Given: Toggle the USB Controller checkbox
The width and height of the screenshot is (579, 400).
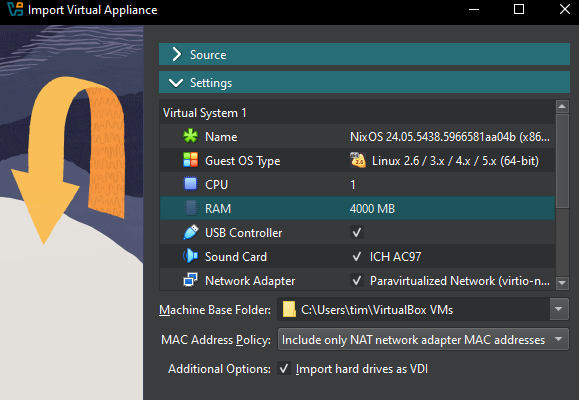Looking at the screenshot, I should 357,233.
